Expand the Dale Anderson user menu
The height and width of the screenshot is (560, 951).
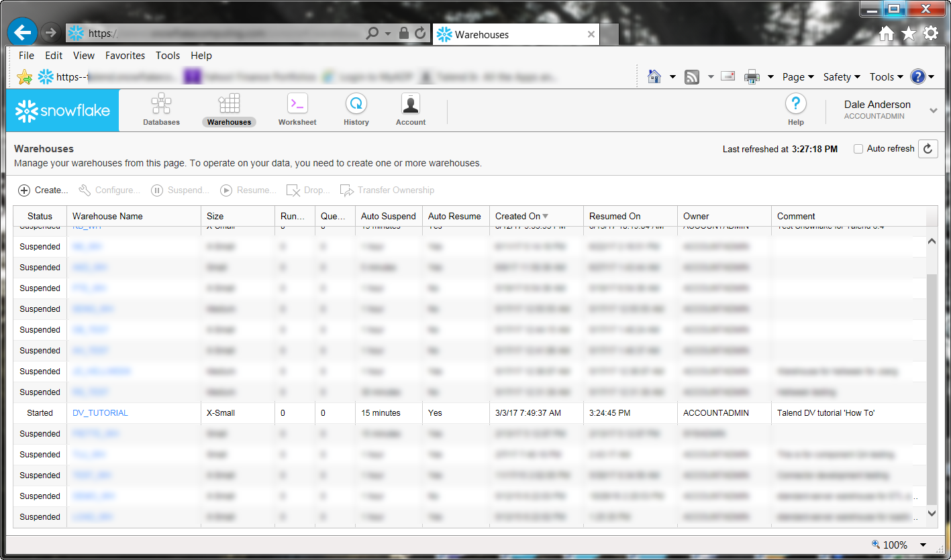click(933, 111)
